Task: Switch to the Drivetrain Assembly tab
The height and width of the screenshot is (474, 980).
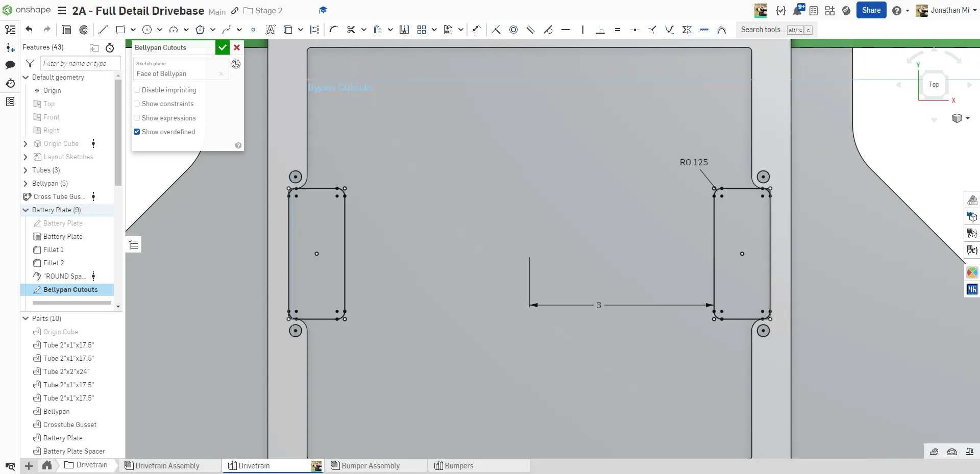Action: [x=167, y=465]
